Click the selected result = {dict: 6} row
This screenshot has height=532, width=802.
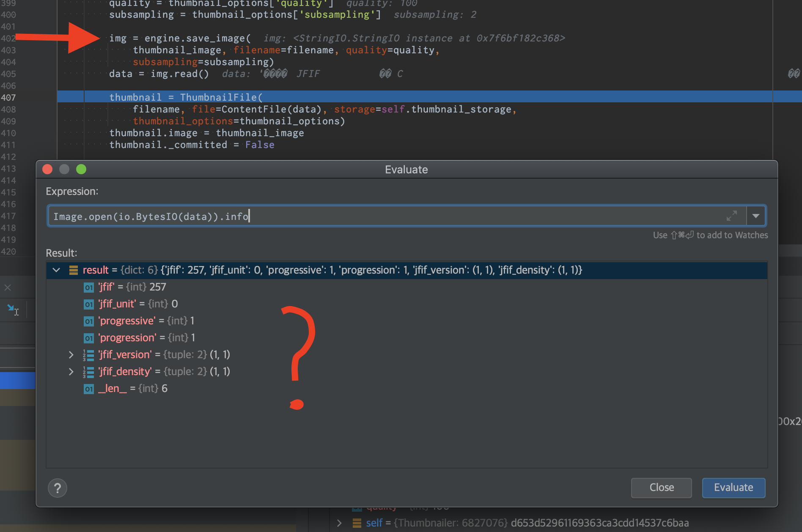(406, 270)
